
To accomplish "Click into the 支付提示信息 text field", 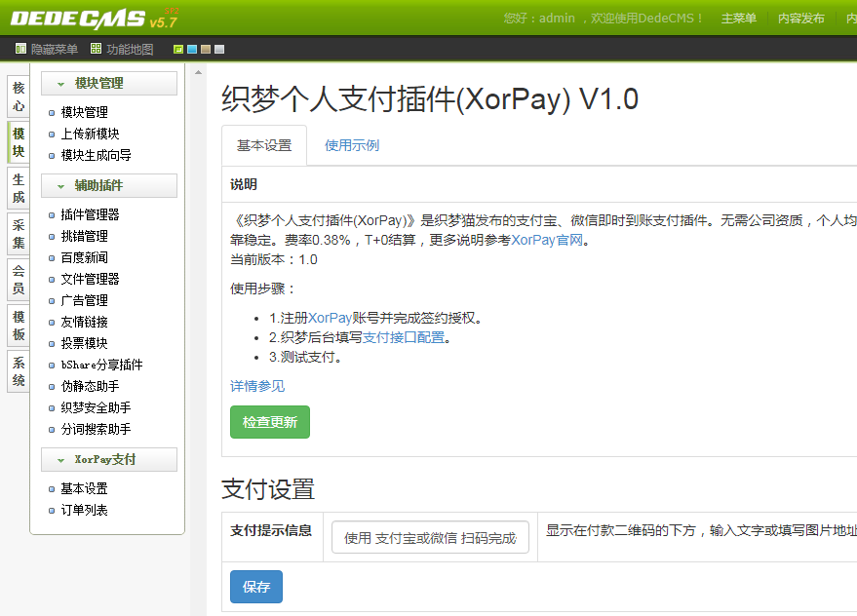I will 430,538.
